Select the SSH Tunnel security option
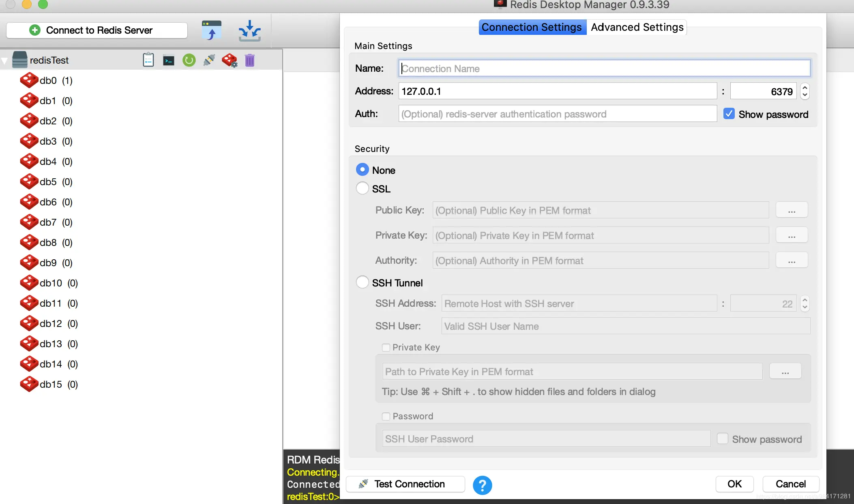 [362, 282]
